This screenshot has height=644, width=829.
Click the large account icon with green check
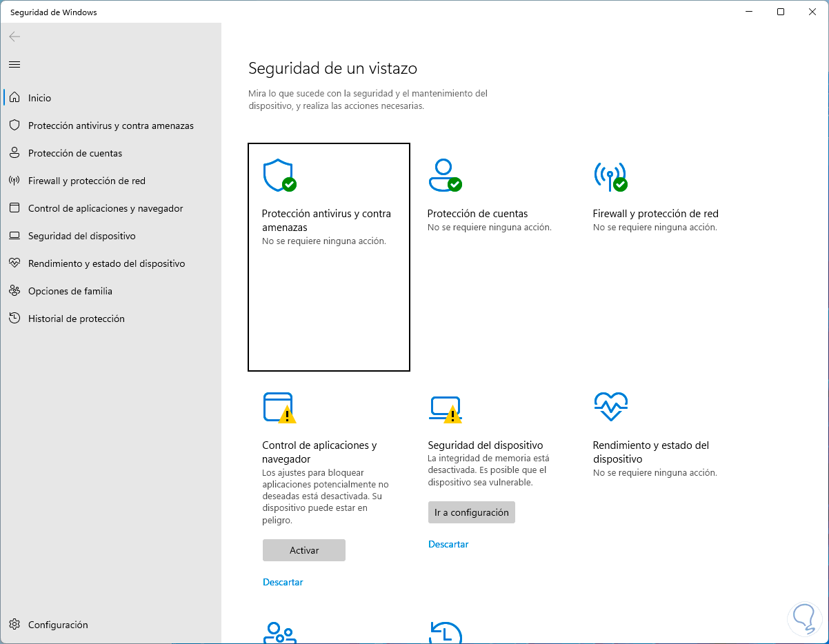445,175
